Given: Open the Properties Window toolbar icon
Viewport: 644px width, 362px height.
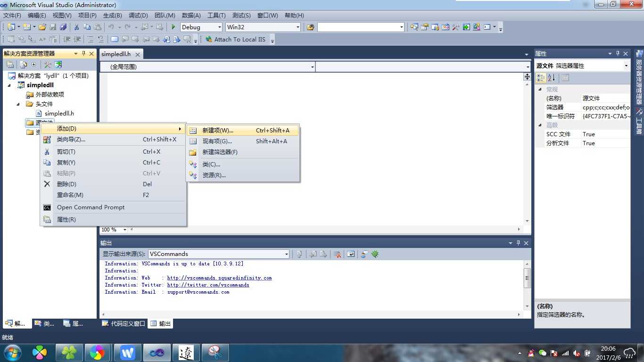Looking at the screenshot, I should click(425, 27).
